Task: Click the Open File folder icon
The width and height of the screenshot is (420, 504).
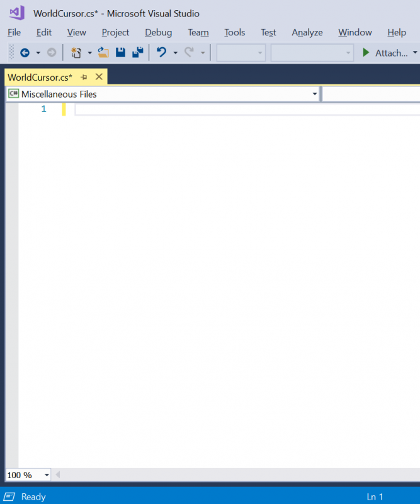Action: 103,52
